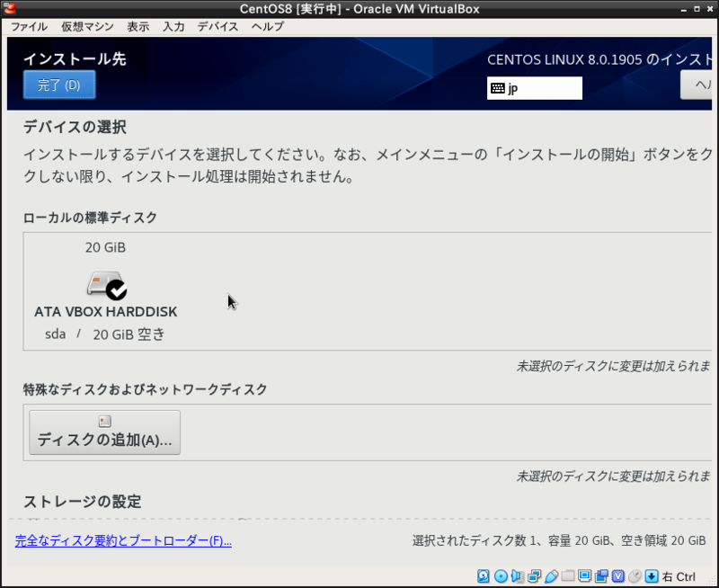Click the optical disc status icon

[x=501, y=576]
